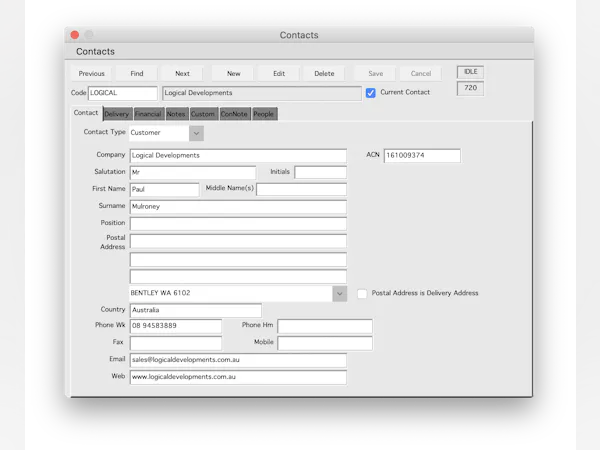Click the Edit button
600x450 pixels.
point(279,73)
